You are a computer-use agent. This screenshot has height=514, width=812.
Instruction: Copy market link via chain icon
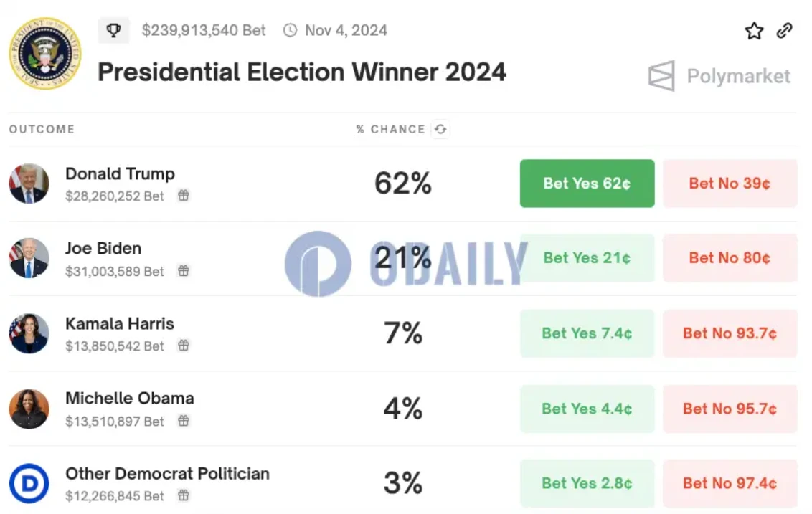[785, 31]
